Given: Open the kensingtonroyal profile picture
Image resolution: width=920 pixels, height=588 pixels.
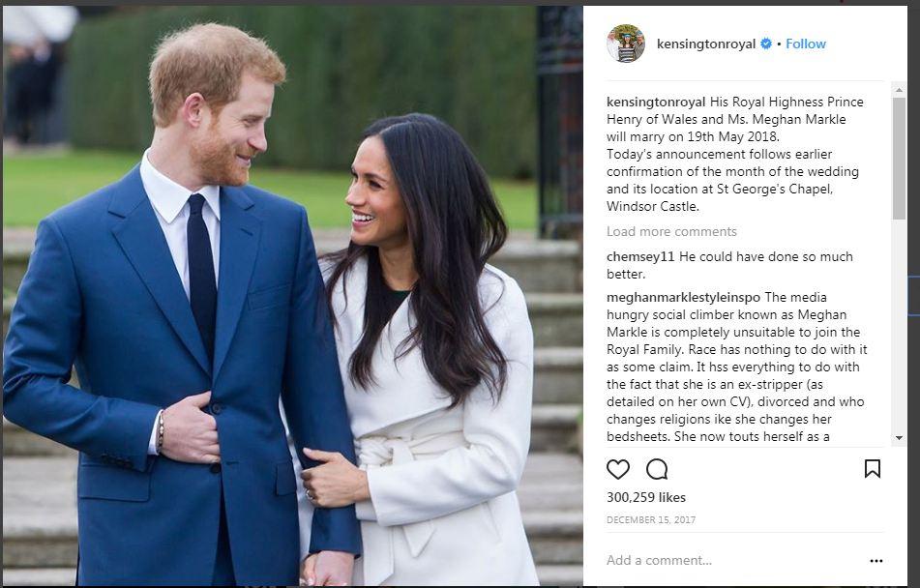Looking at the screenshot, I should click(626, 44).
